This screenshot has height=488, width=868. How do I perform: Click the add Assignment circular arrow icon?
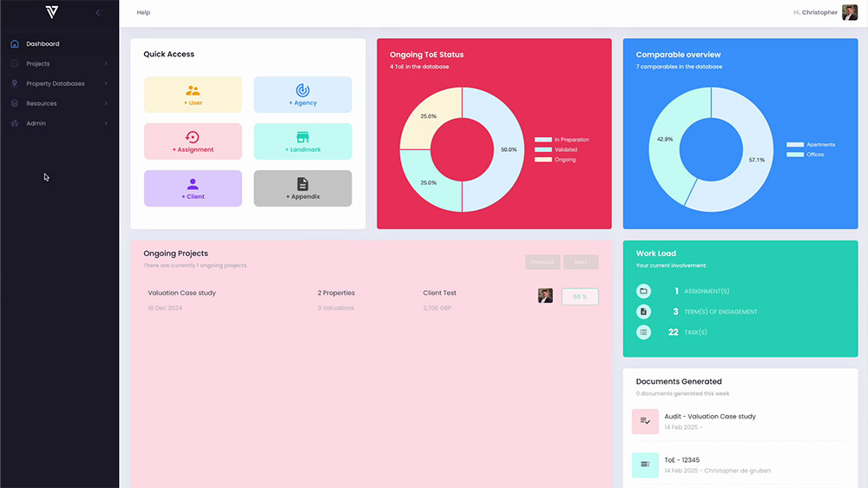(x=193, y=137)
